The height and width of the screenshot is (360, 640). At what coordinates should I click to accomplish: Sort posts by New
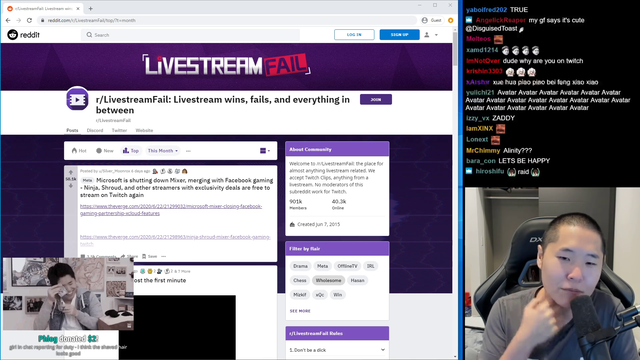coord(104,151)
